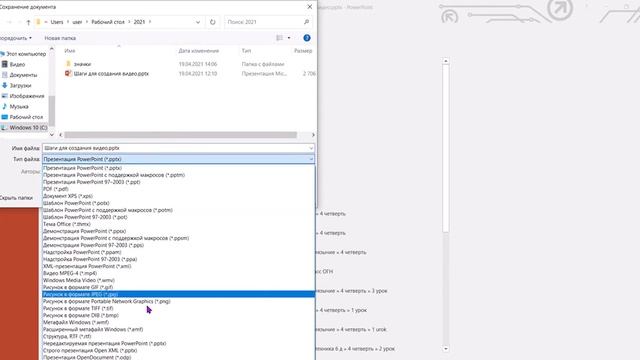Open Документы in navigation pane
The image size is (640, 360).
pos(23,75)
